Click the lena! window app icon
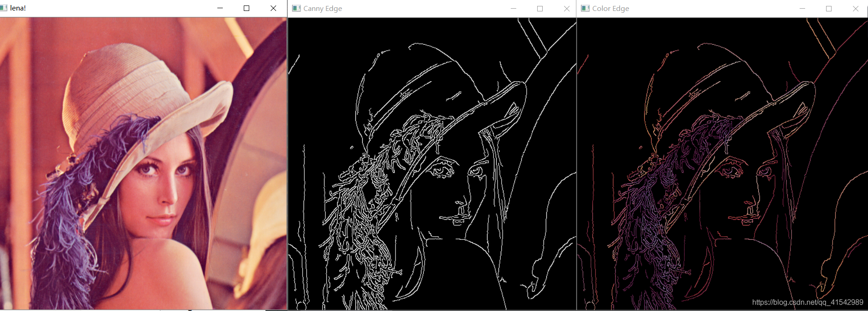The width and height of the screenshot is (868, 311). coord(4,8)
